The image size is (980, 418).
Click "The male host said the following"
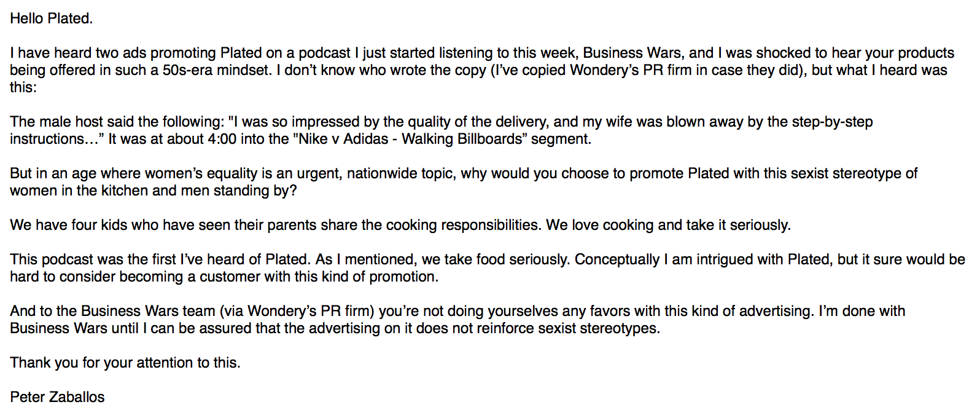114,122
